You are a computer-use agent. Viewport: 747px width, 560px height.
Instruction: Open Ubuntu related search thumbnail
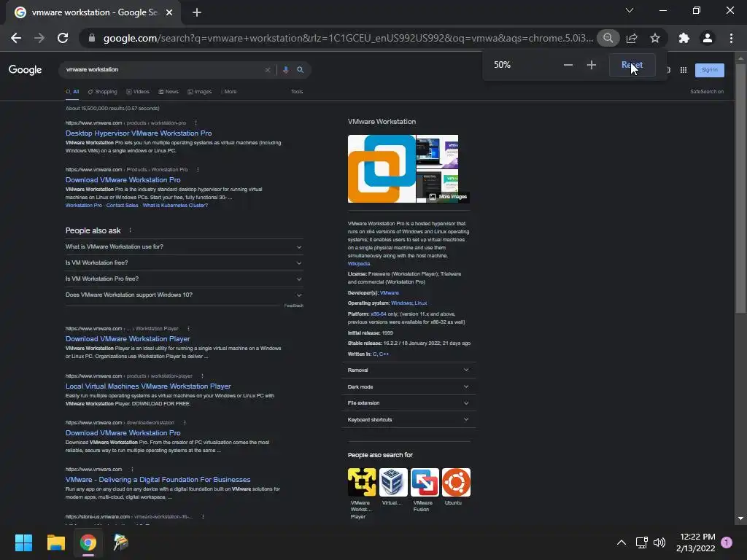(456, 482)
